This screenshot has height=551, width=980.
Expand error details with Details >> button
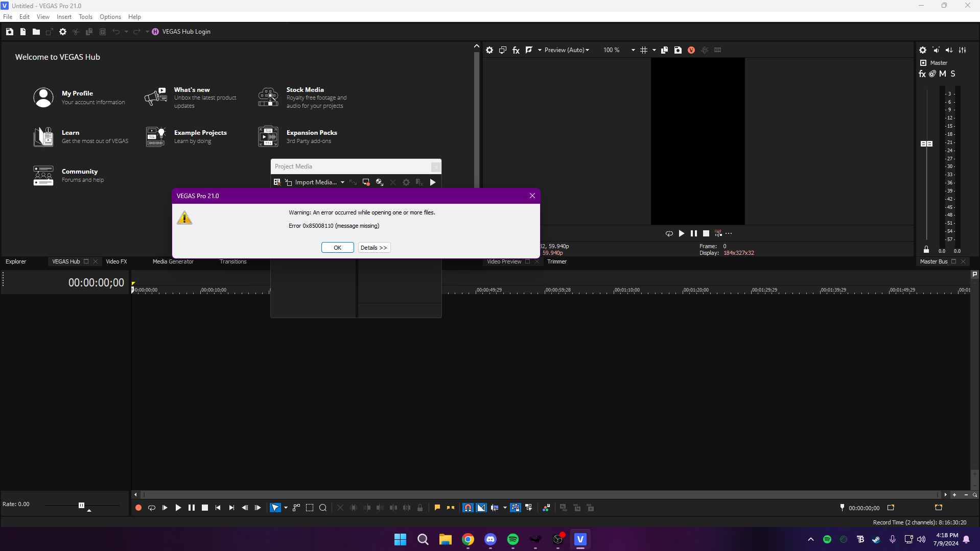pyautogui.click(x=374, y=248)
